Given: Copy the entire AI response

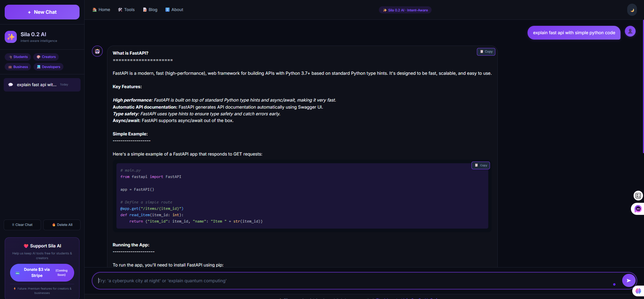Looking at the screenshot, I should pyautogui.click(x=486, y=52).
